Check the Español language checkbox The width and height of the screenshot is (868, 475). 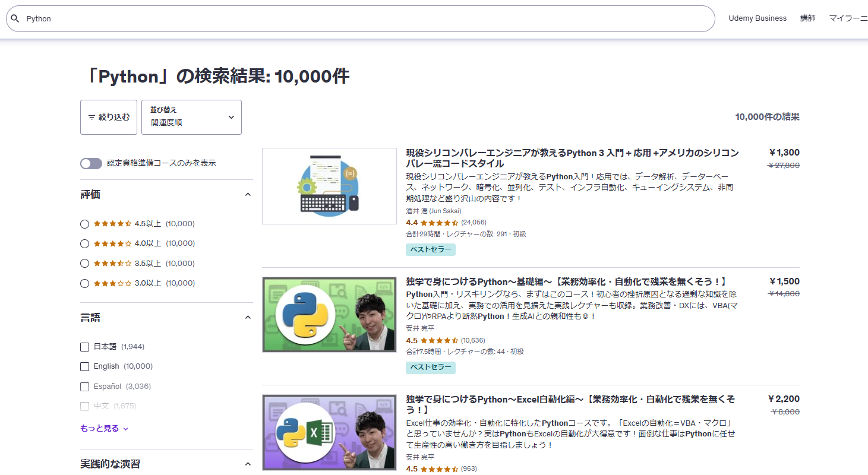(x=84, y=387)
